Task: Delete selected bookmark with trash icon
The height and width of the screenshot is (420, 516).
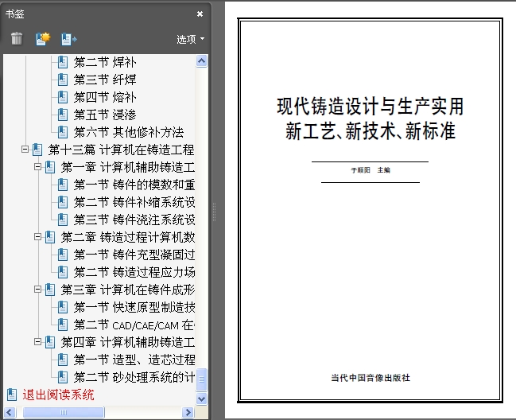Action: [x=17, y=38]
